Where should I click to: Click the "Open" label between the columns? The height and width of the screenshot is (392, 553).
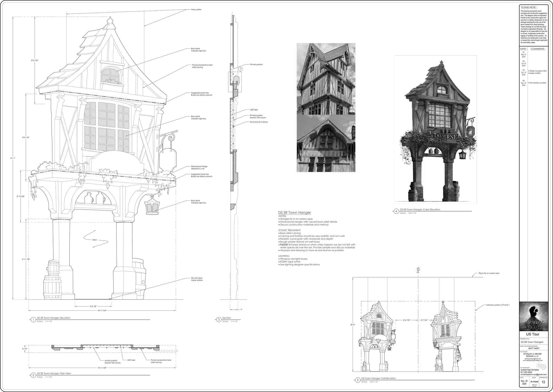[x=95, y=240]
